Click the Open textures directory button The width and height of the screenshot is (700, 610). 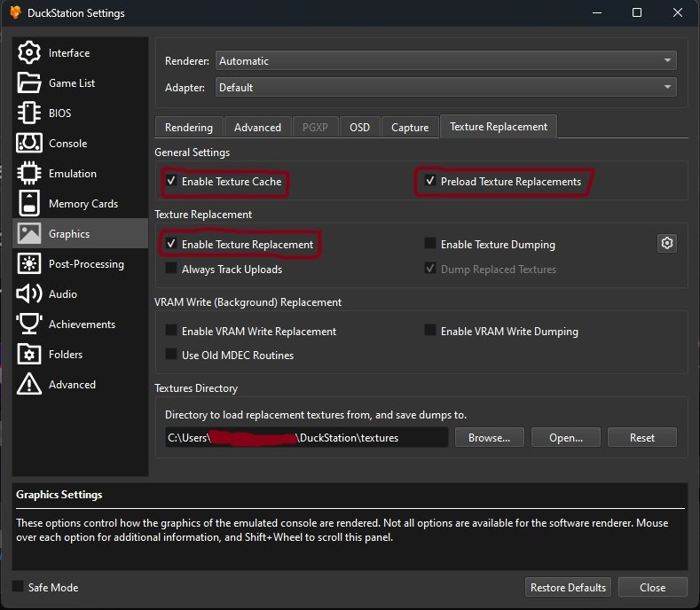tap(566, 437)
